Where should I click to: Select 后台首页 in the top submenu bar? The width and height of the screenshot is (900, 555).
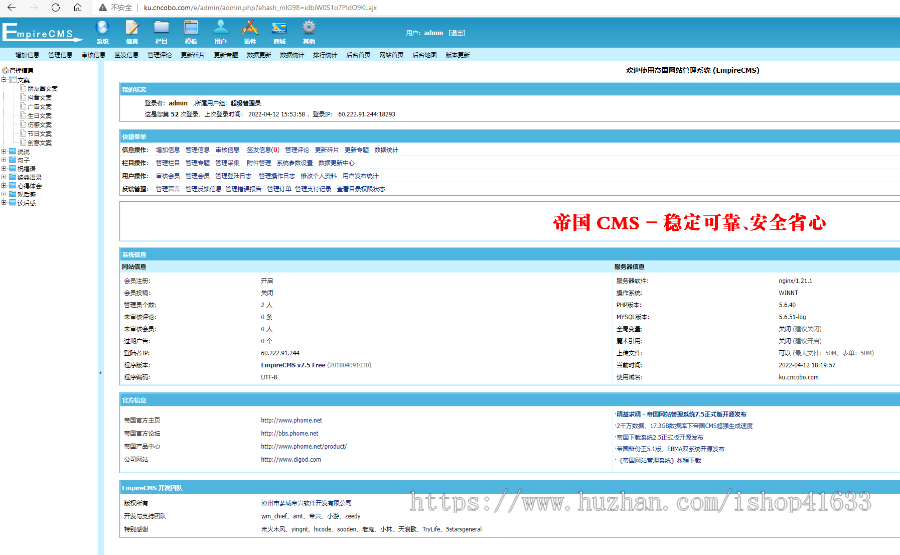coord(358,55)
